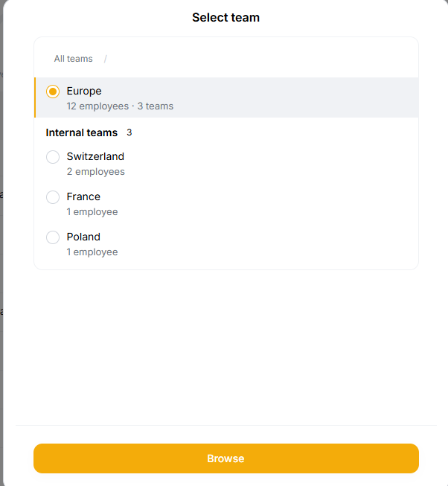
Task: Click the internal teams count badge
Action: point(129,132)
